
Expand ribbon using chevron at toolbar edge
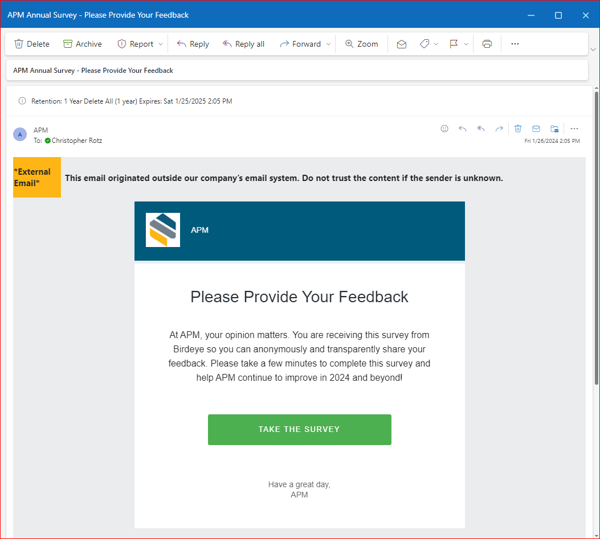pyautogui.click(x=593, y=49)
